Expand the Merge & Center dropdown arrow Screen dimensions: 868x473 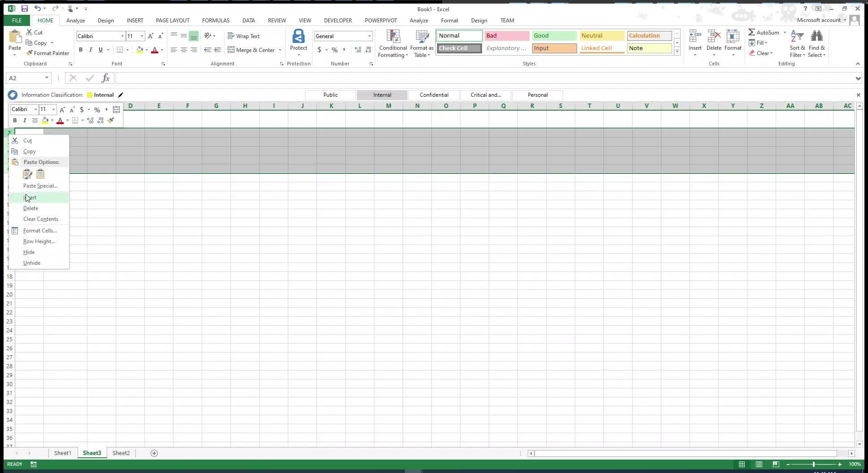point(280,50)
